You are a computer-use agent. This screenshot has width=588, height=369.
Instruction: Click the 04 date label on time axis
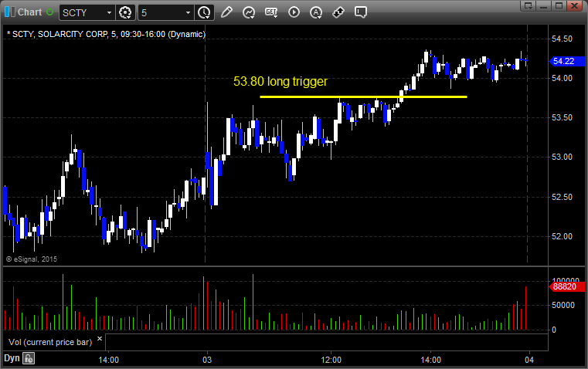coord(529,360)
